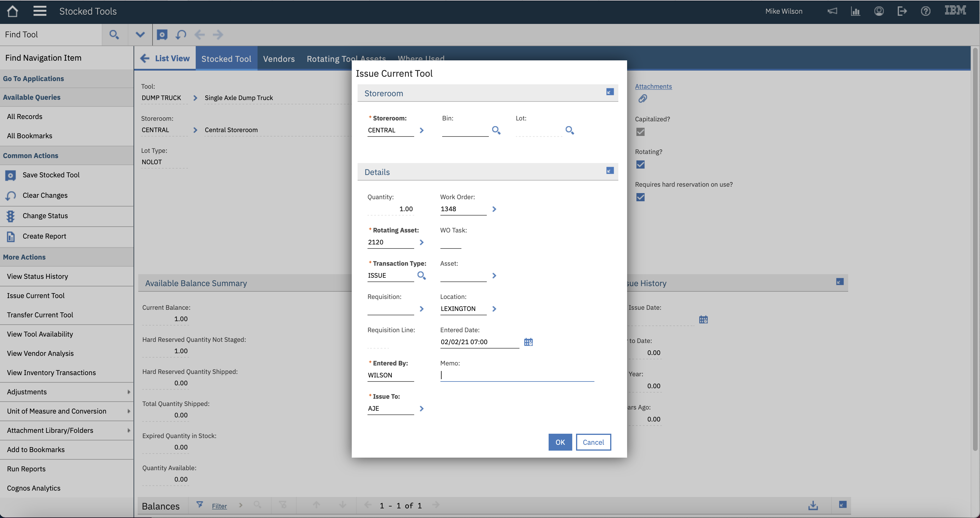Open the Entered Date calendar picker

click(x=528, y=342)
